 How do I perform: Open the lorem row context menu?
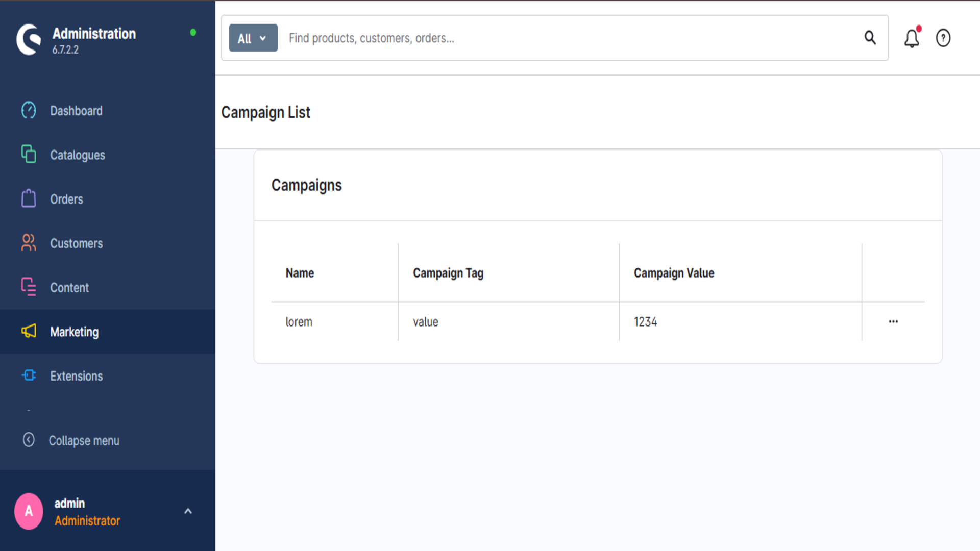tap(893, 321)
